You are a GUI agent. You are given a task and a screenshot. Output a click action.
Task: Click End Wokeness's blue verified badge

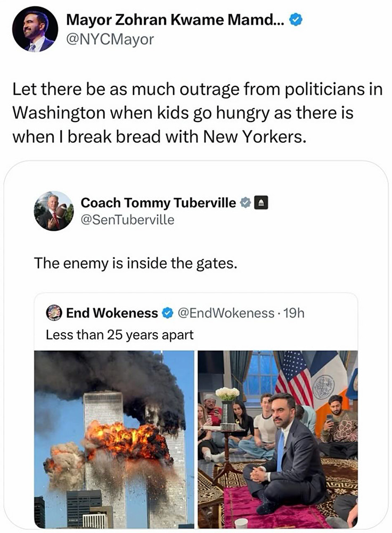[x=167, y=313]
